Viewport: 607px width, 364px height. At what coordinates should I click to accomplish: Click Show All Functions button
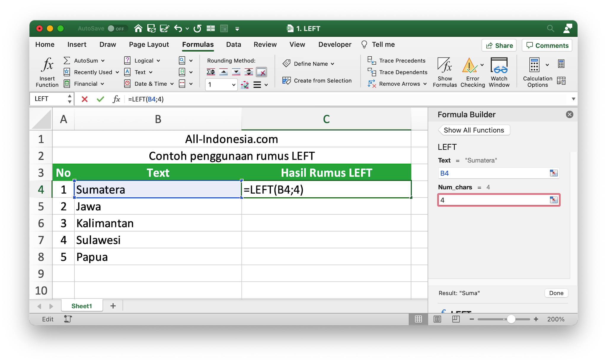[x=474, y=130]
